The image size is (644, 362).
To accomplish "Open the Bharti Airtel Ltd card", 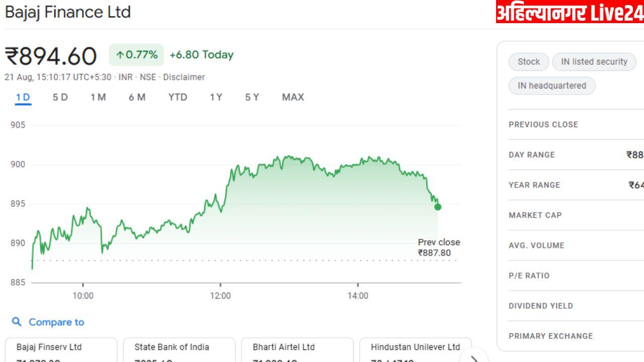I will [x=297, y=350].
